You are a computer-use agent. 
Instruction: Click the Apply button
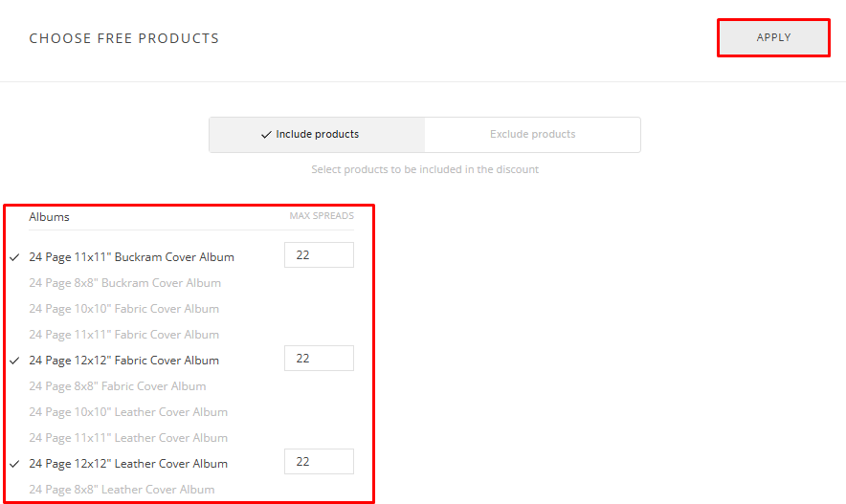[773, 38]
